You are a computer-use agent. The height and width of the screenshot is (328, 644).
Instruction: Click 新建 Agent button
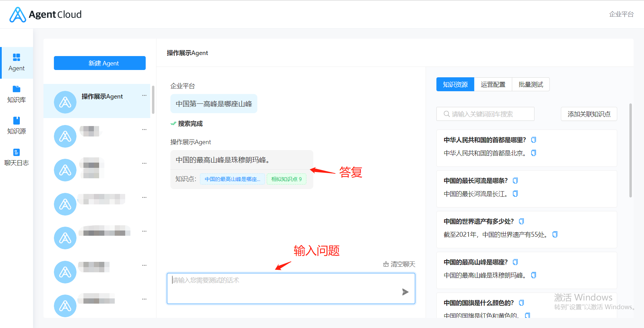[100, 63]
